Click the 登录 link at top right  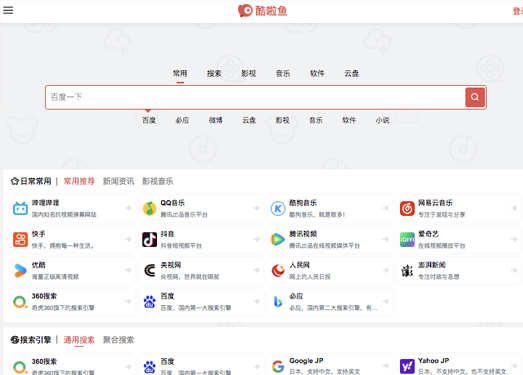pyautogui.click(x=518, y=11)
